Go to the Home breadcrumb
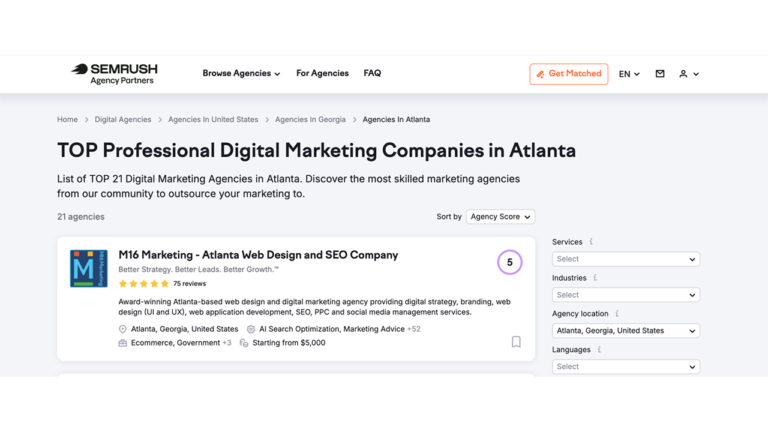The image size is (768, 432). coord(67,120)
